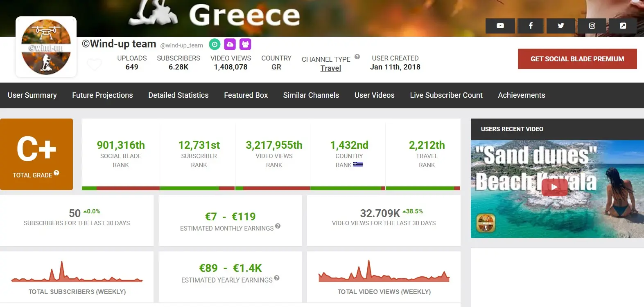Open the channel's YouTube page icon

coord(500,26)
